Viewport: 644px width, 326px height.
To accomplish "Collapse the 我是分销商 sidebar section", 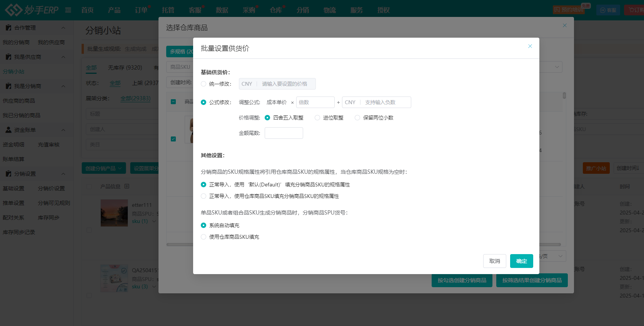I will [63, 86].
